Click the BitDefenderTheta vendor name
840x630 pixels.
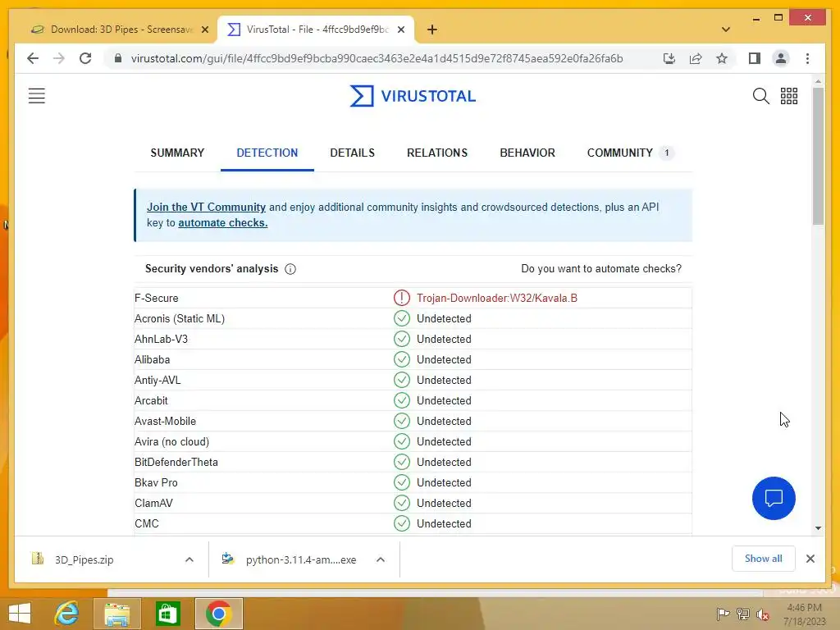176,463
